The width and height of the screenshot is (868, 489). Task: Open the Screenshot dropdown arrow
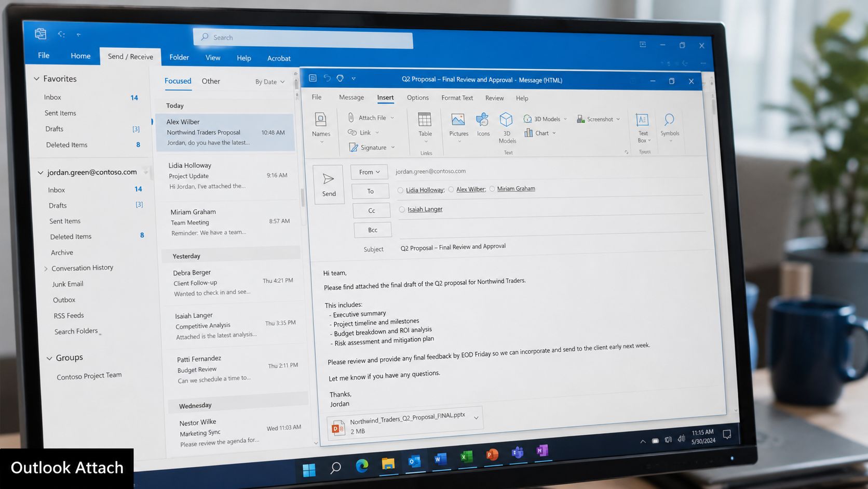point(618,119)
